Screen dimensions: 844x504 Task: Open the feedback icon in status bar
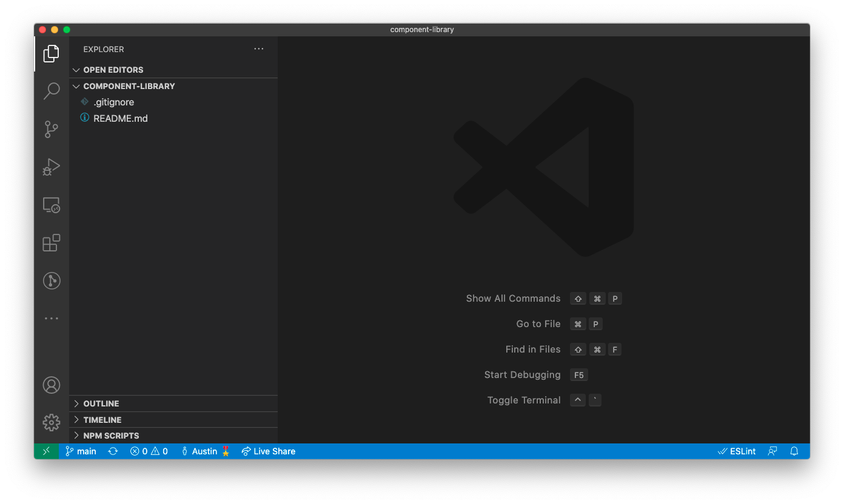click(x=772, y=451)
